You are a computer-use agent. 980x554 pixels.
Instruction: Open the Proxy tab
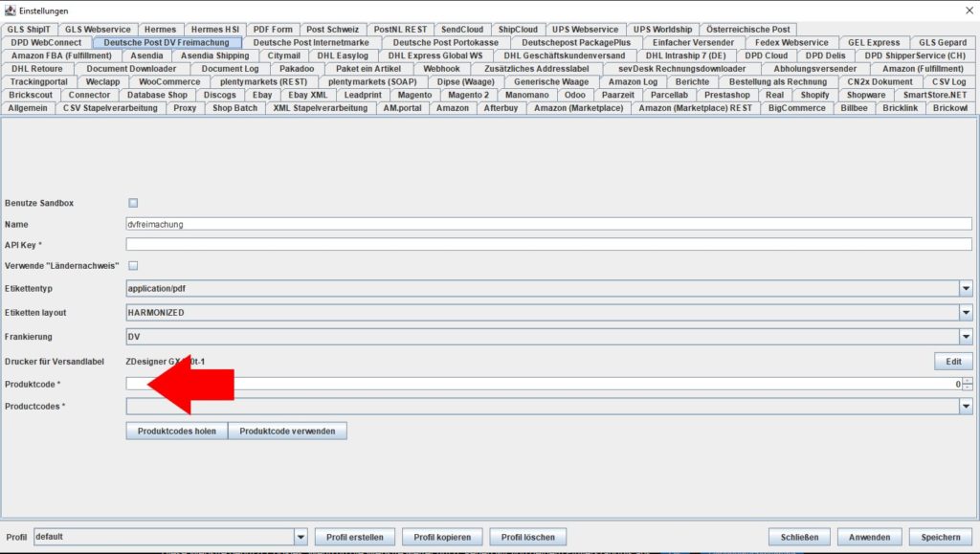(x=185, y=108)
